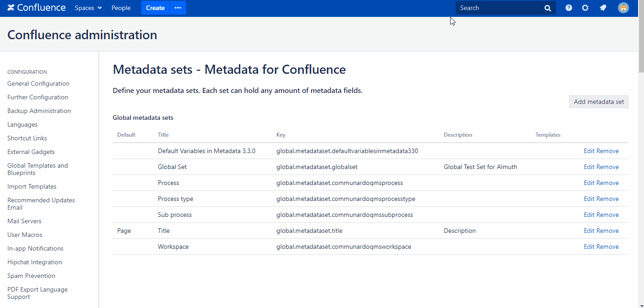Open the People menu item
The height and width of the screenshot is (308, 644).
(x=121, y=8)
